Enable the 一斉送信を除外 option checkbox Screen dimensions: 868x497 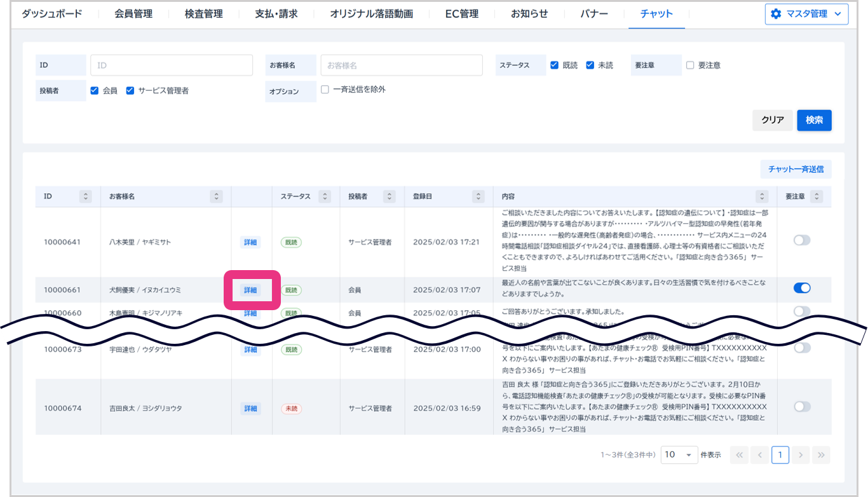pyautogui.click(x=325, y=90)
